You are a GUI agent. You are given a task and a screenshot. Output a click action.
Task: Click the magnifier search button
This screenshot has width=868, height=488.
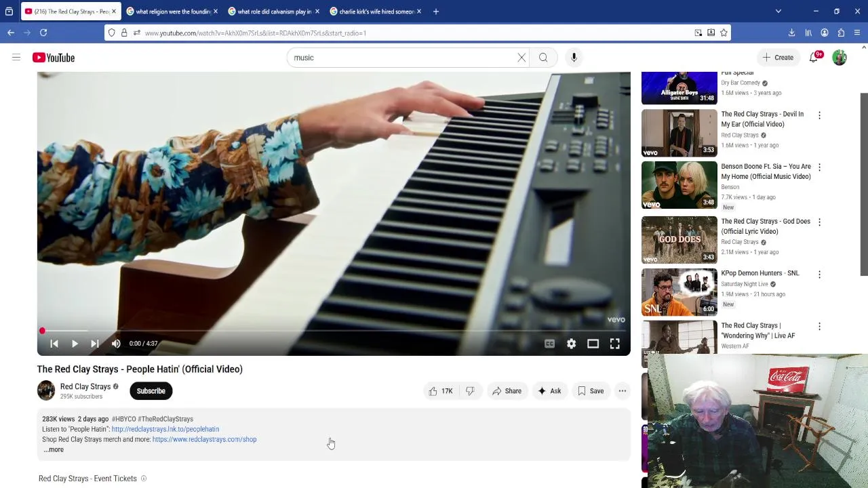(x=543, y=58)
